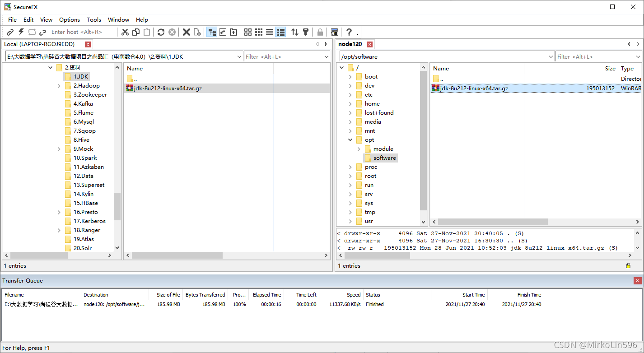644x353 pixels.
Task: Sort remote list by Type column
Action: pos(630,69)
